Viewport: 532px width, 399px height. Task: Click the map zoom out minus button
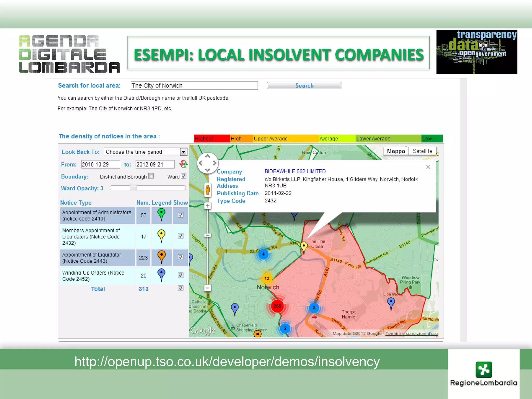coord(208,288)
